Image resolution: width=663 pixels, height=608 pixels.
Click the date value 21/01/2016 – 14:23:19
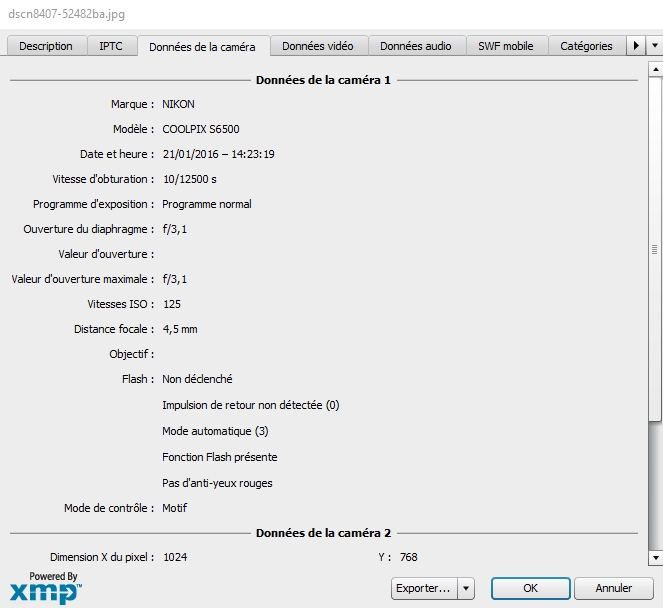(x=219, y=154)
